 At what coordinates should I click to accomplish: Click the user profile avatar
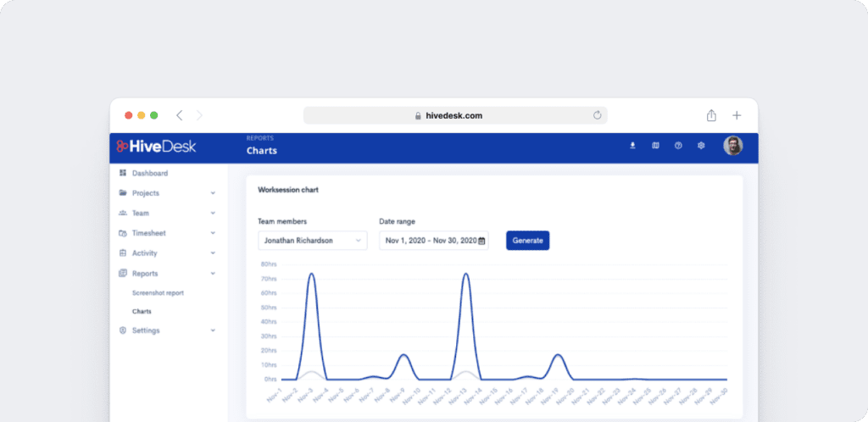732,146
